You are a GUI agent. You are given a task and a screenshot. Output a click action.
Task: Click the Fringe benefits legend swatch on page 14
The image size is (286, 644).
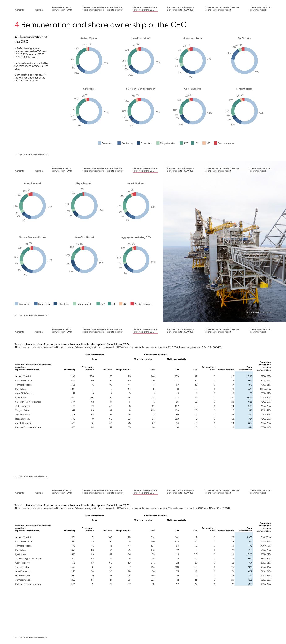click(x=75, y=304)
